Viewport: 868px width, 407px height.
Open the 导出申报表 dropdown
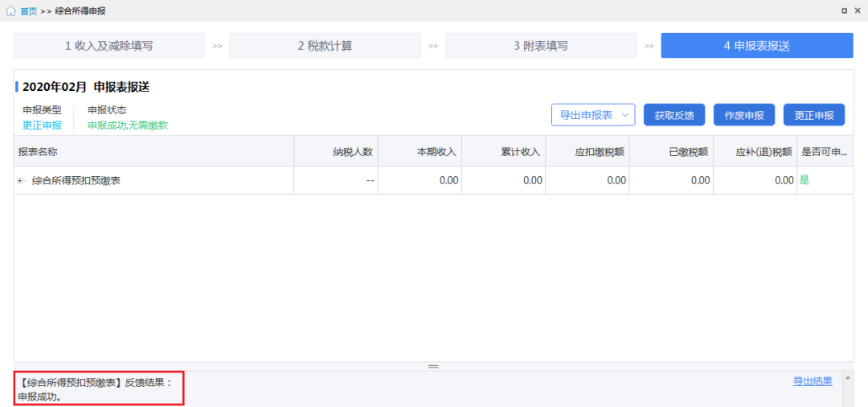pyautogui.click(x=593, y=115)
